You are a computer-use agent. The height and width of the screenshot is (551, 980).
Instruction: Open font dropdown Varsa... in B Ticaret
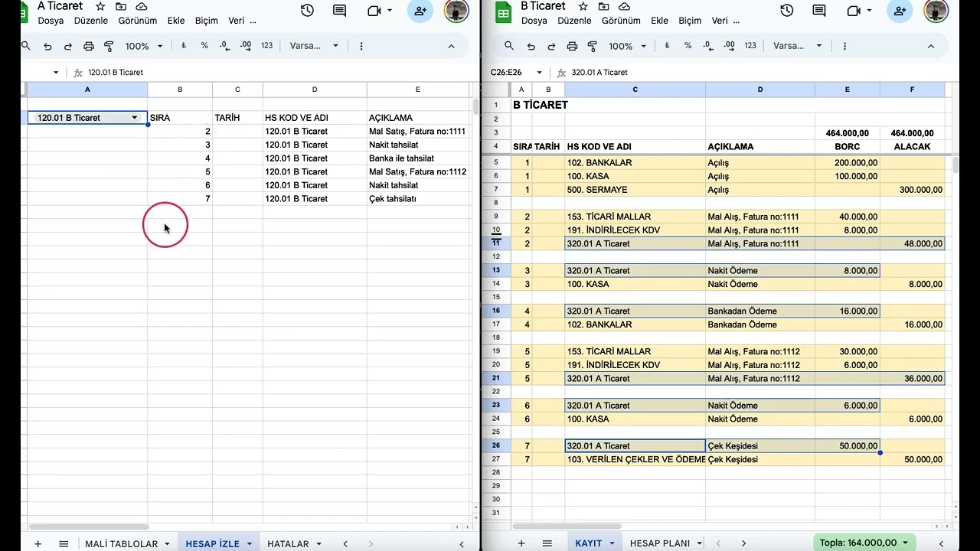tap(797, 46)
